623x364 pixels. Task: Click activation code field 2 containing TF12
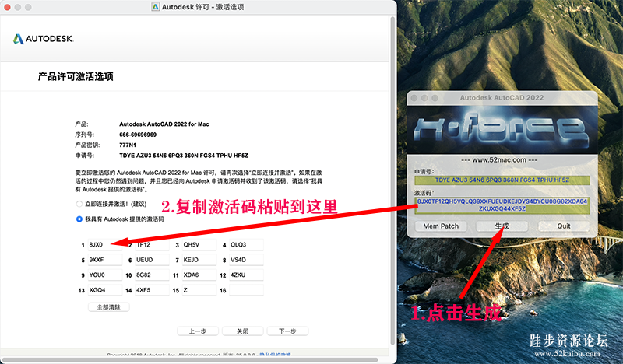point(152,244)
